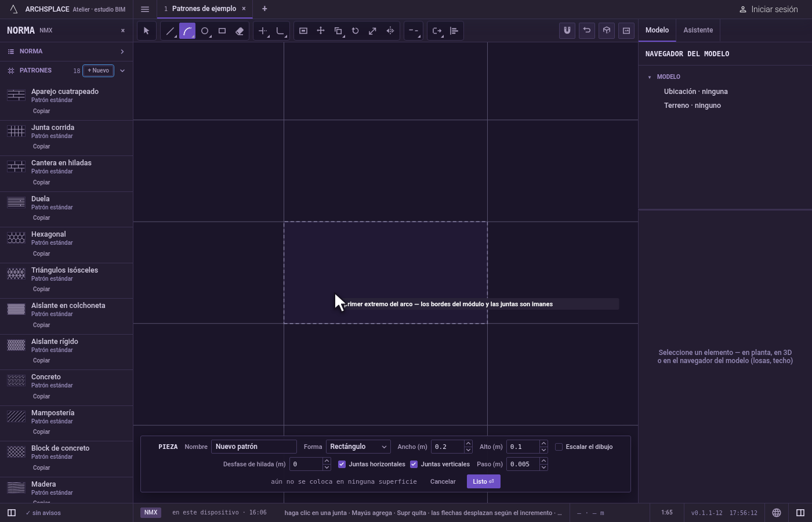Open the dashed line style tool

(x=414, y=31)
